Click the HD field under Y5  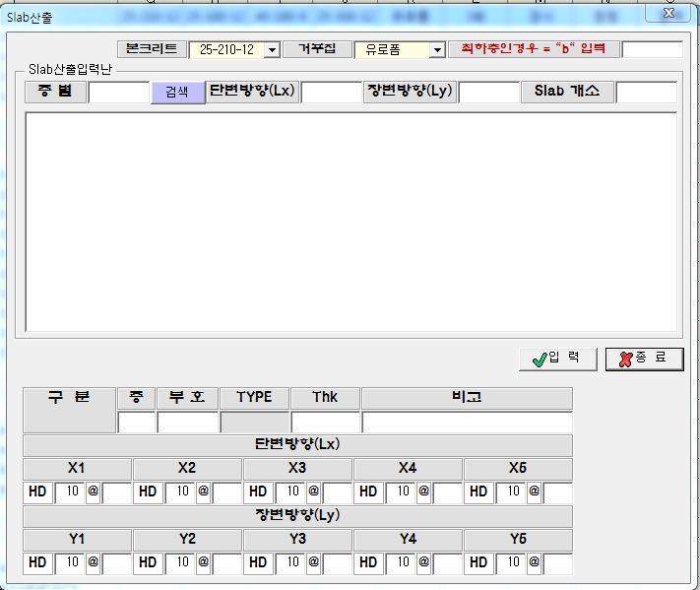pyautogui.click(x=478, y=563)
